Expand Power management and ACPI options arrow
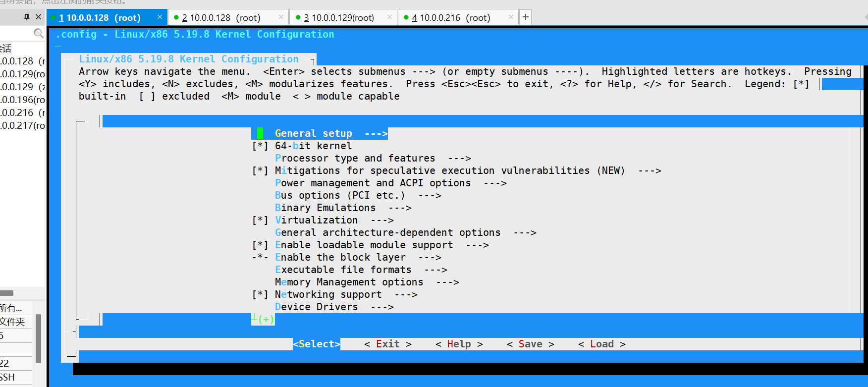Screen dimensions: 868x387 495,183
